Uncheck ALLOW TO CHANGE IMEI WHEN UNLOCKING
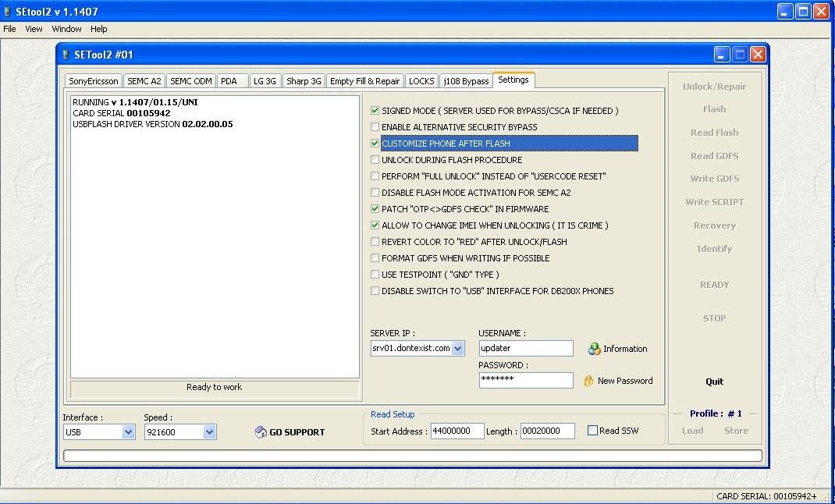 coord(375,225)
